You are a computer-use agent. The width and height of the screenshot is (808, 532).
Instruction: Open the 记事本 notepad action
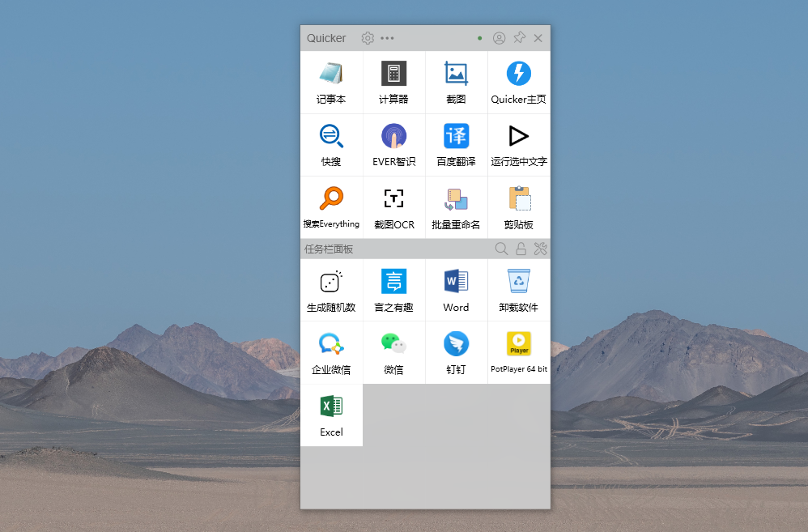coord(331,83)
